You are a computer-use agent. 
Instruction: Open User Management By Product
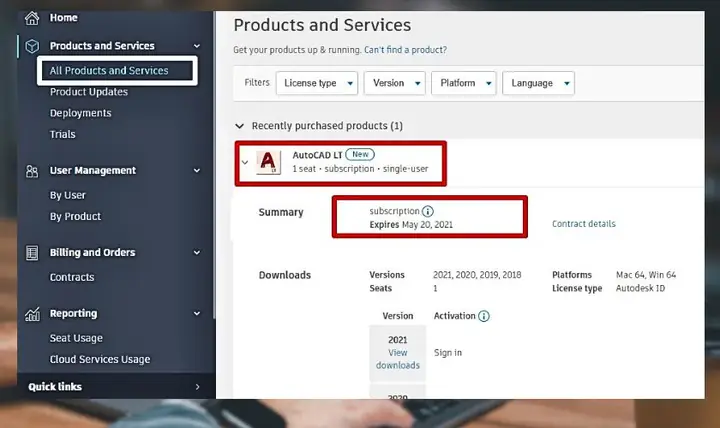(75, 216)
